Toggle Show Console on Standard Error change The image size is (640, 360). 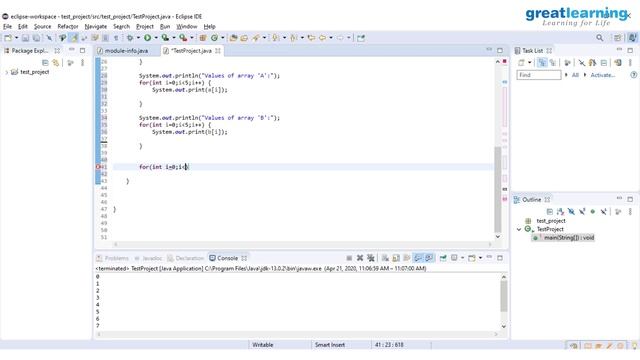pyautogui.click(x=429, y=258)
